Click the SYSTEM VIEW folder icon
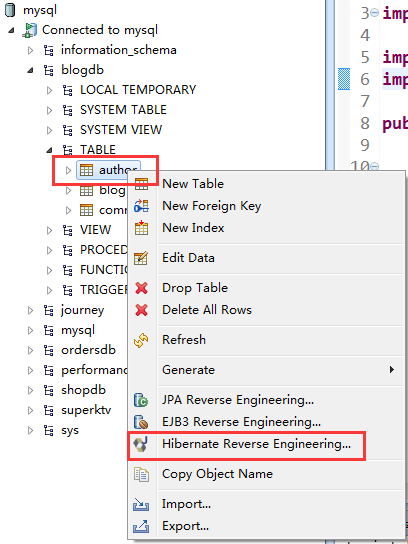Screen dimensions: 408x544 68,130
